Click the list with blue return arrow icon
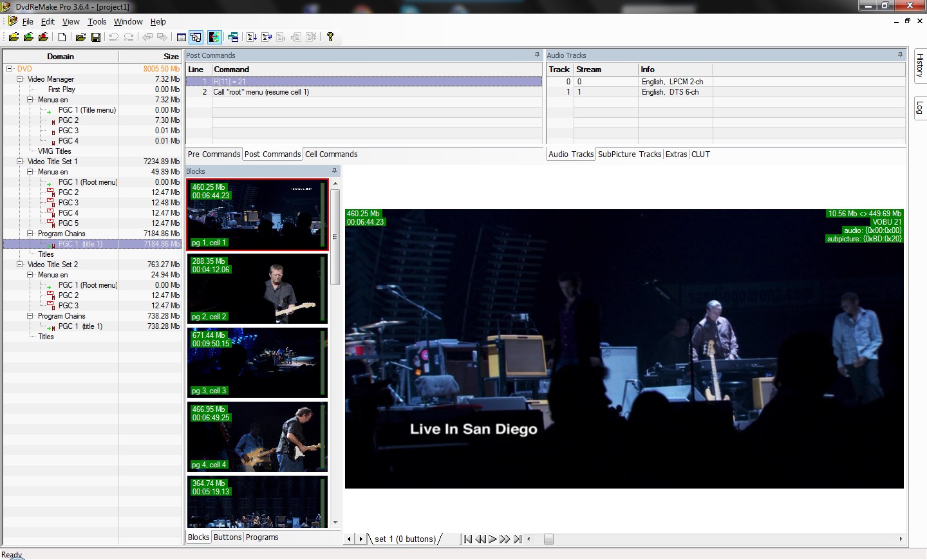The width and height of the screenshot is (927, 560). (x=267, y=37)
